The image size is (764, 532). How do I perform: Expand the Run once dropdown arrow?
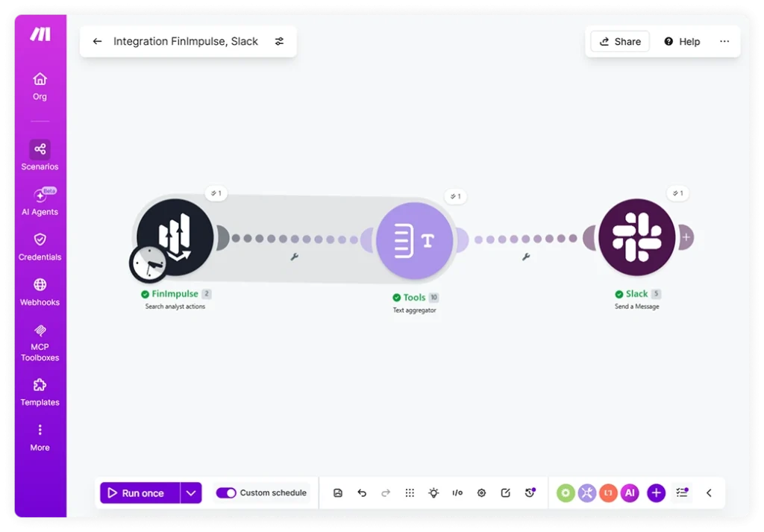click(x=191, y=493)
